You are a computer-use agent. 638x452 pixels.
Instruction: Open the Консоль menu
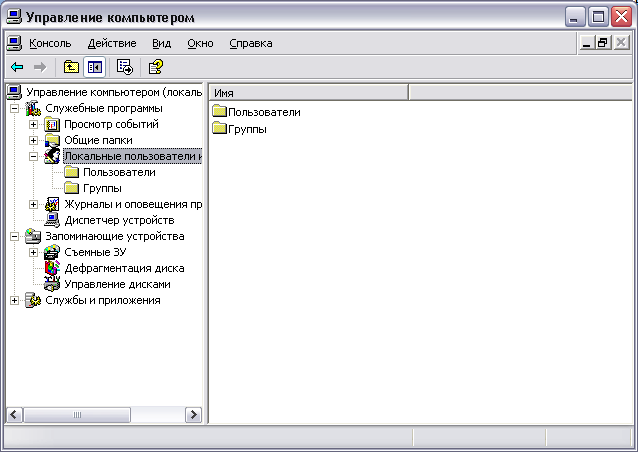tap(50, 43)
